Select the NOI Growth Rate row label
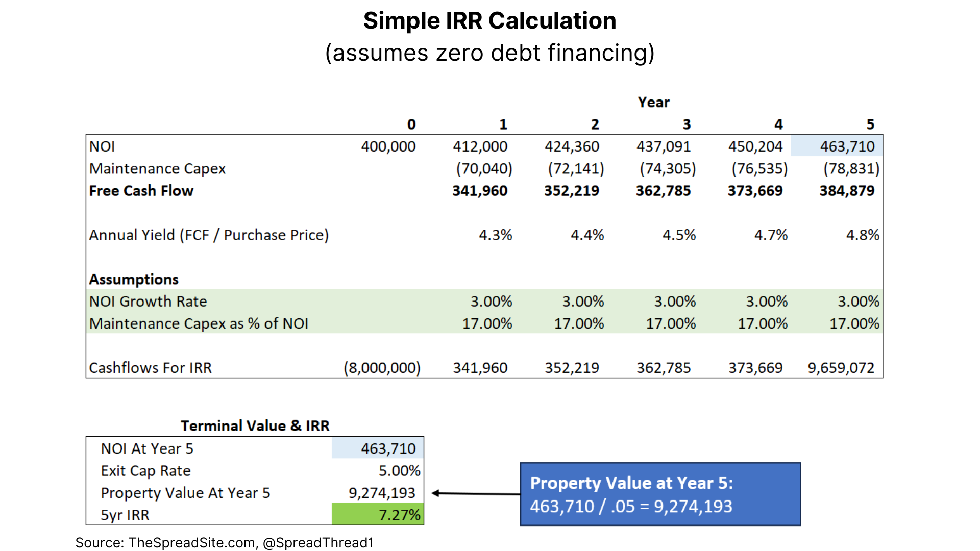This screenshot has width=980, height=551. (x=148, y=302)
